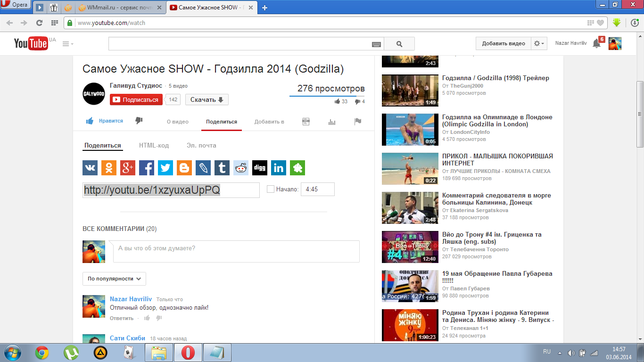Open the video transcript icon
The image size is (644, 362).
[x=306, y=122]
